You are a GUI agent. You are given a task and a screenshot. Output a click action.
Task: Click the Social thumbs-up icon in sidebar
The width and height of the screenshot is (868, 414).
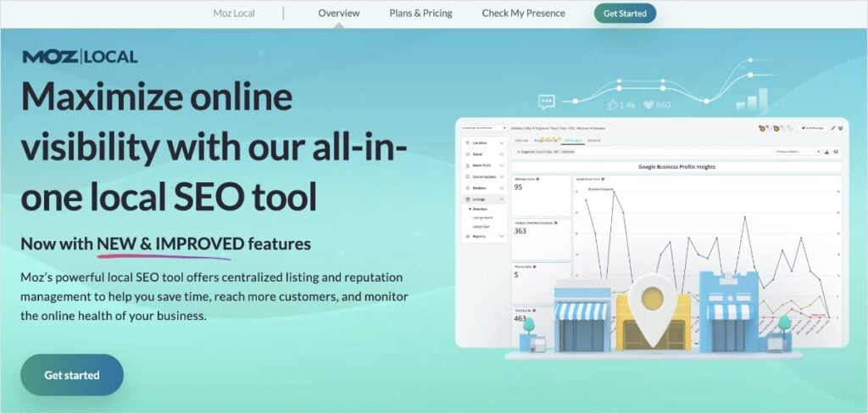467,154
